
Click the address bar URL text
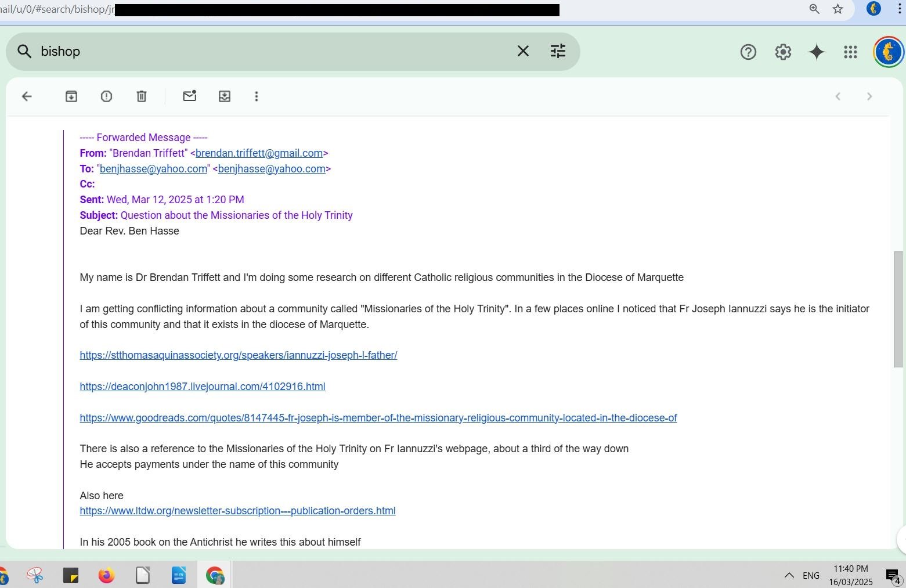point(57,9)
